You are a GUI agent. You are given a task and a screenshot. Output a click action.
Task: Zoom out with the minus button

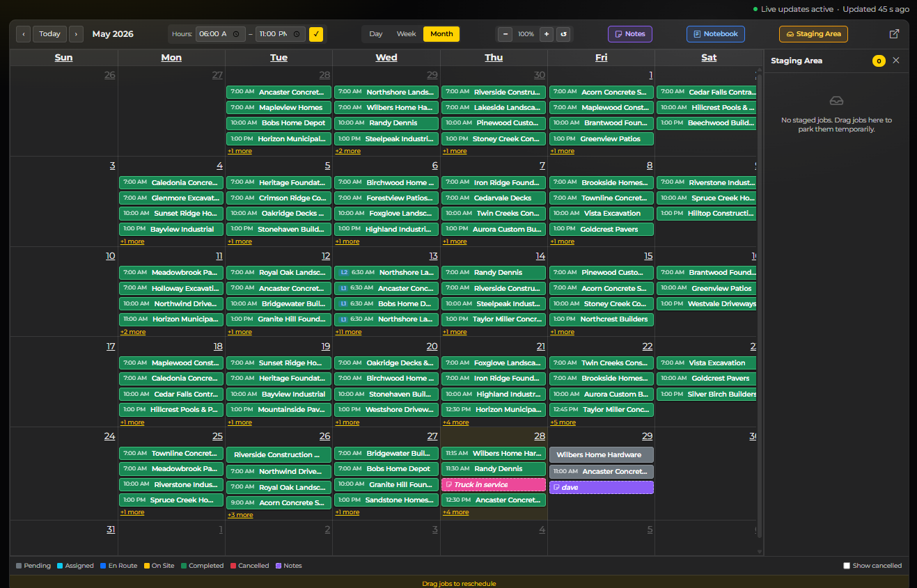pyautogui.click(x=505, y=34)
